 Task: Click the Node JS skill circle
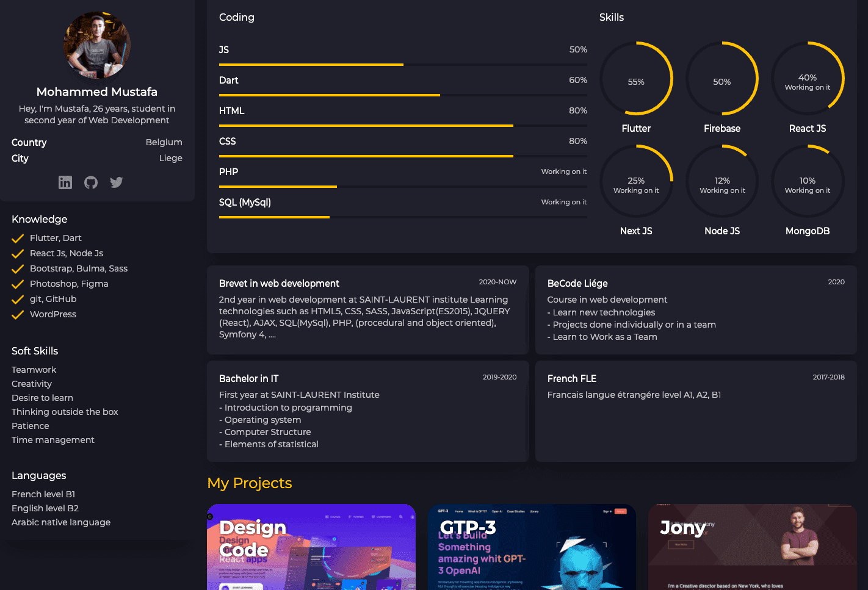(x=722, y=181)
